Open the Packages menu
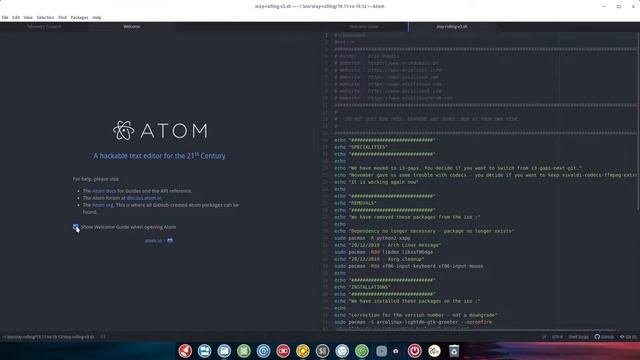This screenshot has height=360, width=640. [79, 18]
